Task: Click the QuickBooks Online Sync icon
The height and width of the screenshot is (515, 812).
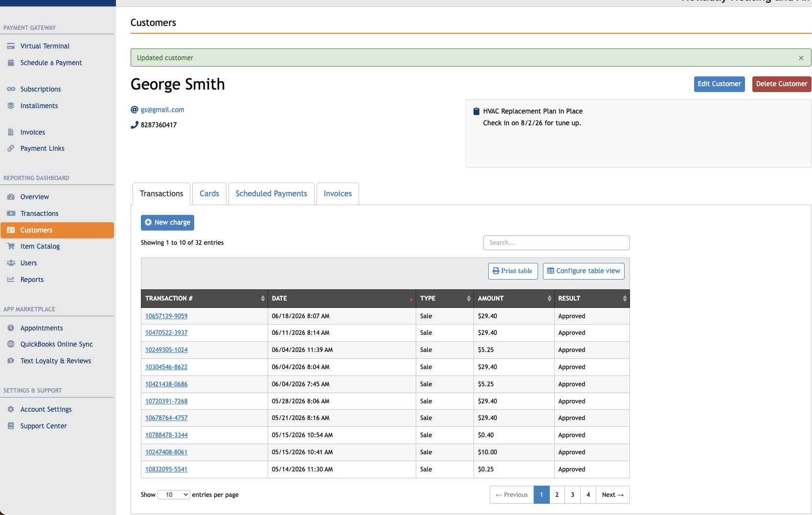Action: [x=11, y=344]
